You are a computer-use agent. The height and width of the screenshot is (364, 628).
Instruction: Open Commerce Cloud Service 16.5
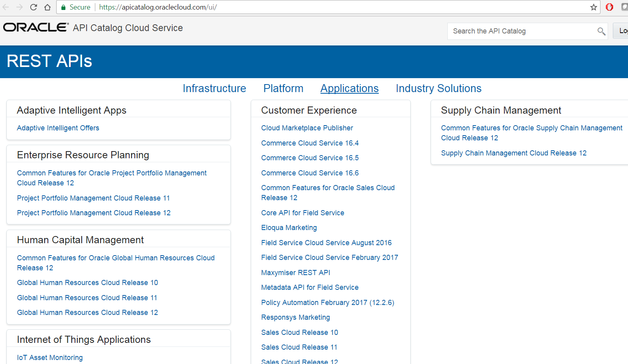(310, 158)
